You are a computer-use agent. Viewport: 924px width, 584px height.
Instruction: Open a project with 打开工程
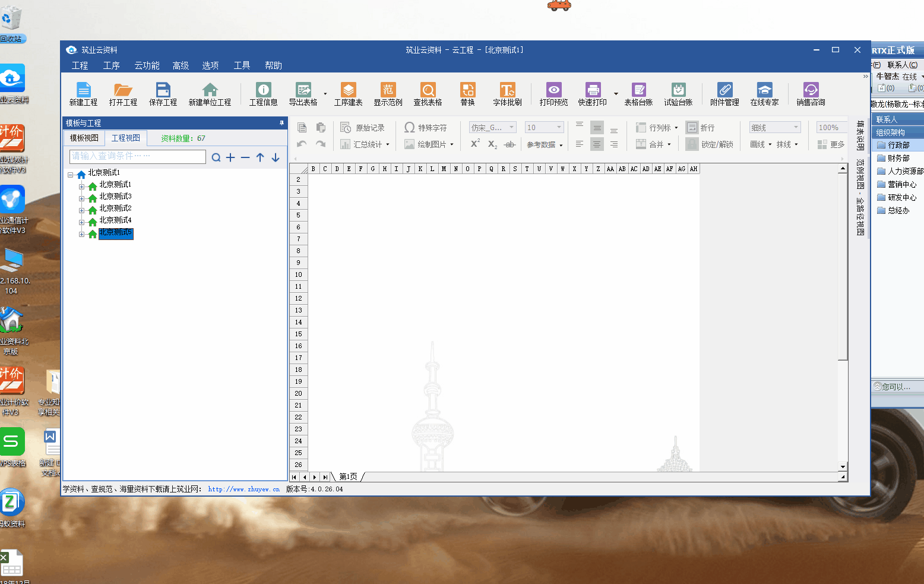[x=123, y=94]
